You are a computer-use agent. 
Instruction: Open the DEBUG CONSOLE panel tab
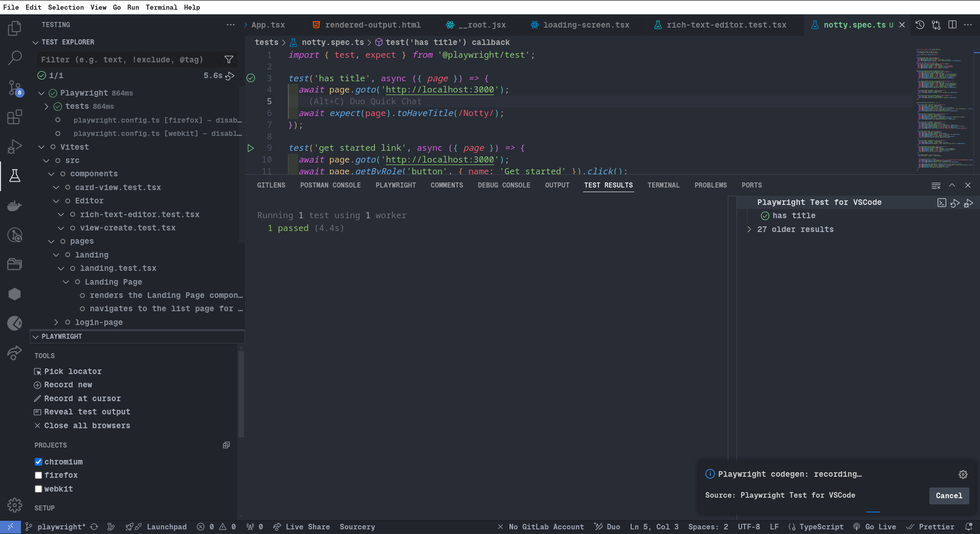[504, 185]
